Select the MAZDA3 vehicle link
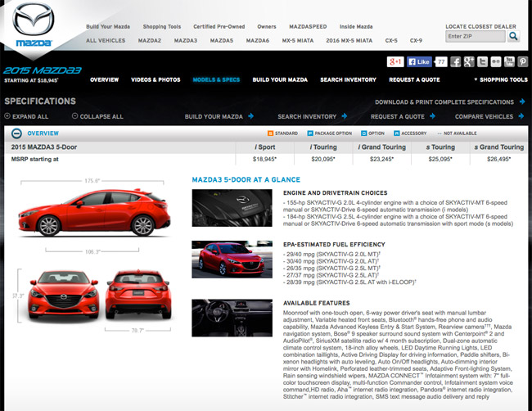532x411 pixels. (x=186, y=40)
